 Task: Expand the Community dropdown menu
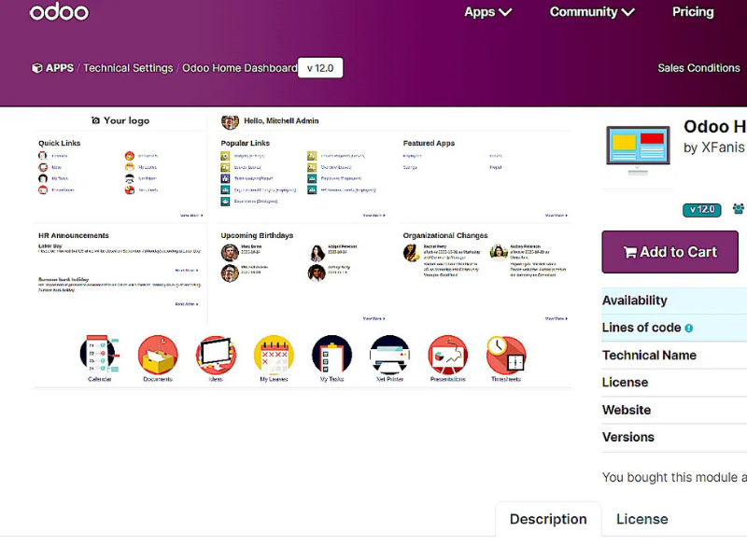pyautogui.click(x=592, y=12)
